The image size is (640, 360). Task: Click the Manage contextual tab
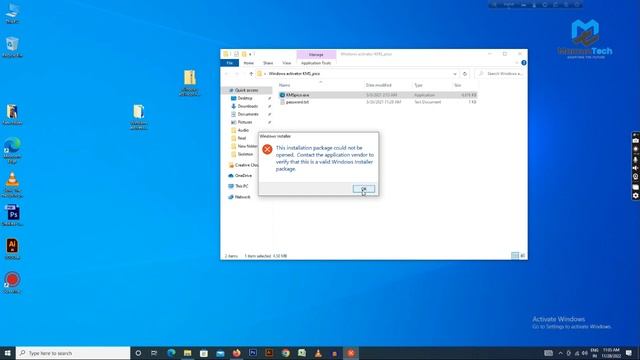pyautogui.click(x=316, y=54)
